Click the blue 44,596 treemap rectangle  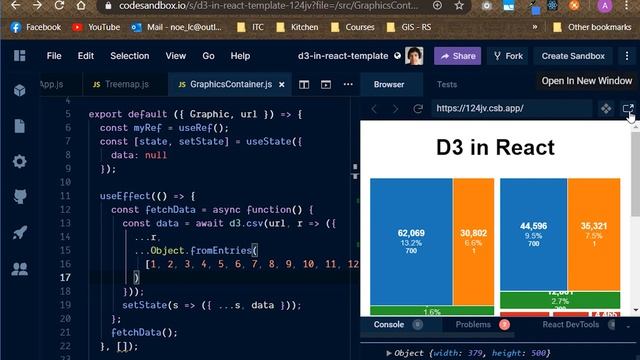533,234
